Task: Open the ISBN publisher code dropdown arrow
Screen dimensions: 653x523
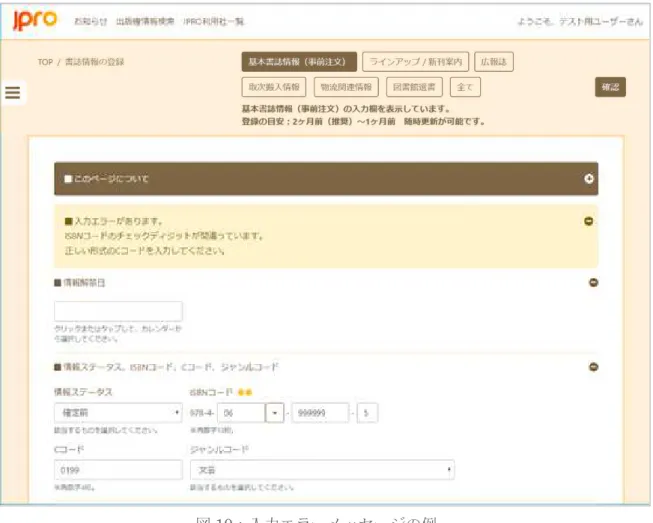Action: [x=275, y=413]
